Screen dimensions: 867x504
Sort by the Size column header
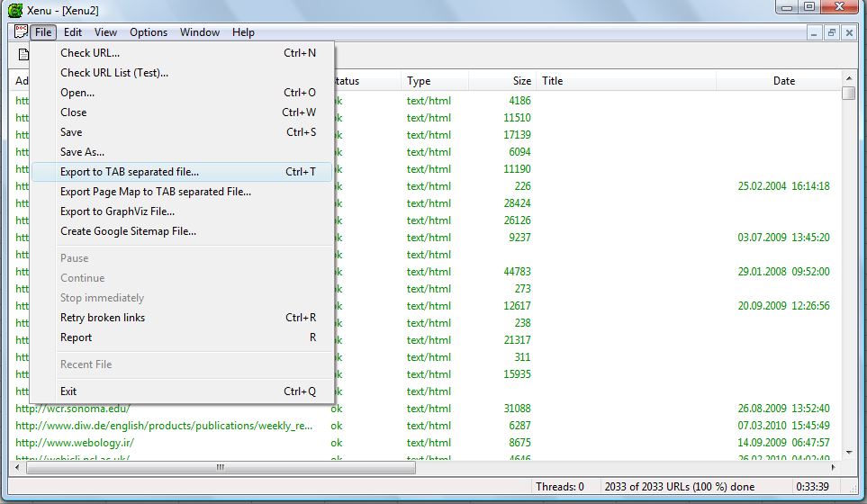(x=501, y=81)
